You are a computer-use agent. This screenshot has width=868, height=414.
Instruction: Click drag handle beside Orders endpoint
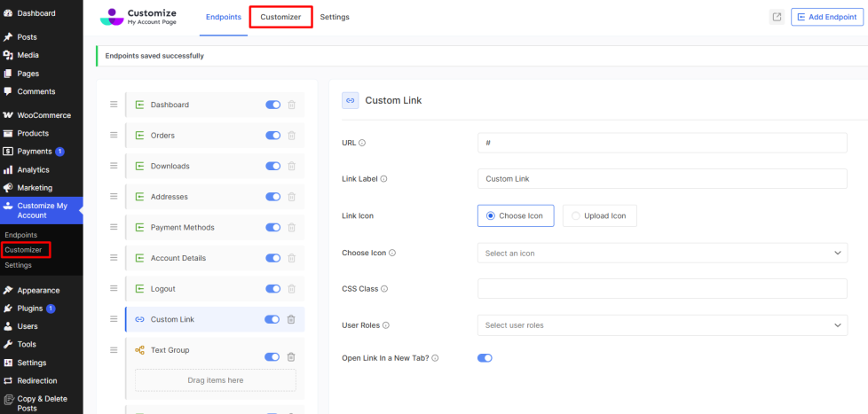pos(114,136)
